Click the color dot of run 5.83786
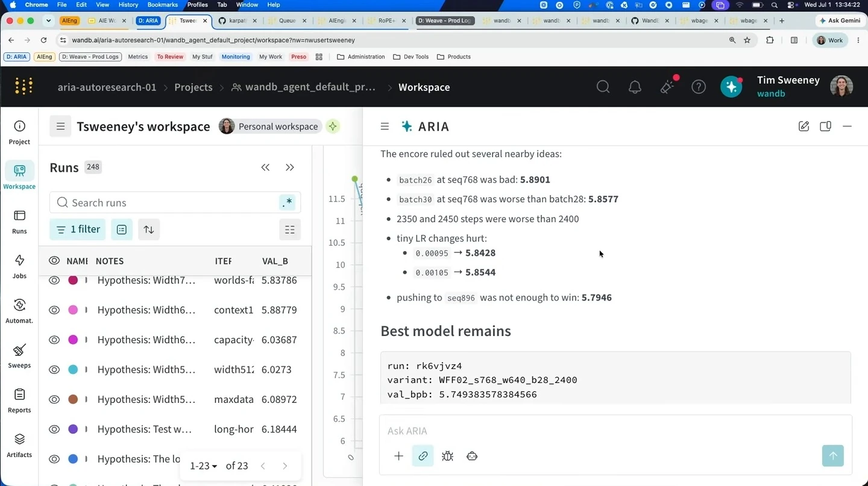 (73, 280)
